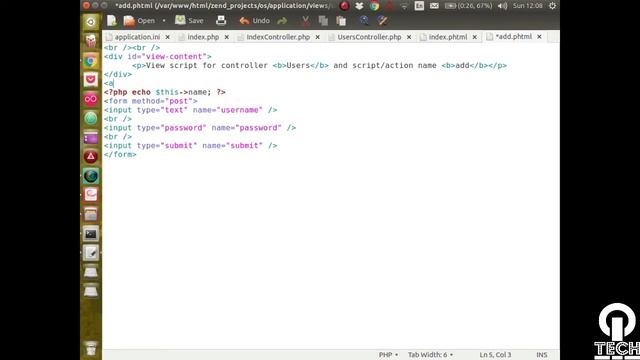The image size is (640, 360).
Task: Close the UsersController.php tab
Action: (x=409, y=37)
